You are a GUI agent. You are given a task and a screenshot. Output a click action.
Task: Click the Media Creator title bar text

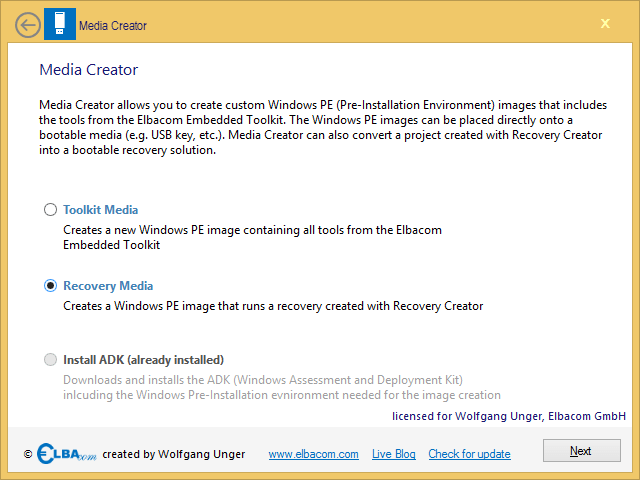pyautogui.click(x=113, y=26)
